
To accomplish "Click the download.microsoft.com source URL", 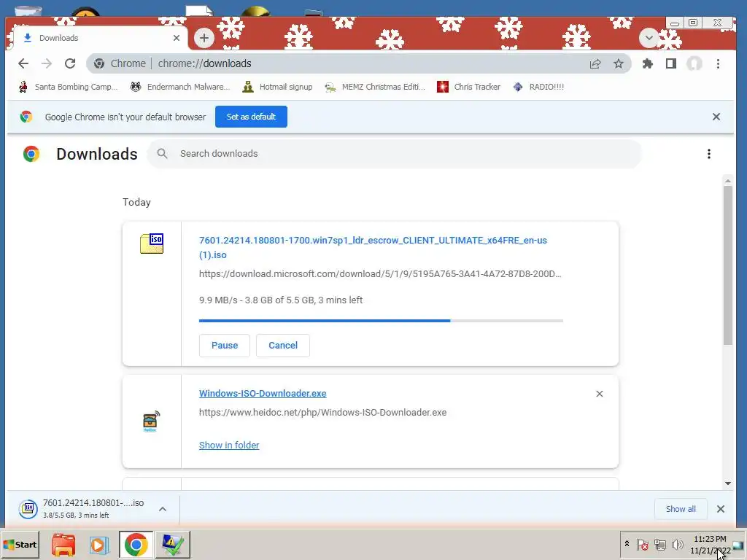I will (379, 274).
